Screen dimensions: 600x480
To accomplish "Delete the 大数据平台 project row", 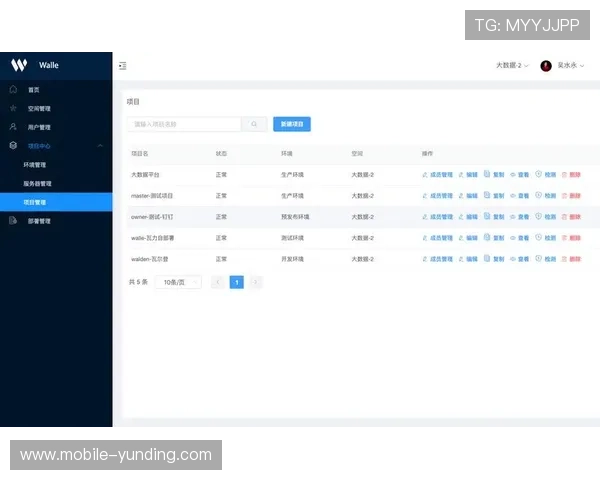I will tap(571, 174).
